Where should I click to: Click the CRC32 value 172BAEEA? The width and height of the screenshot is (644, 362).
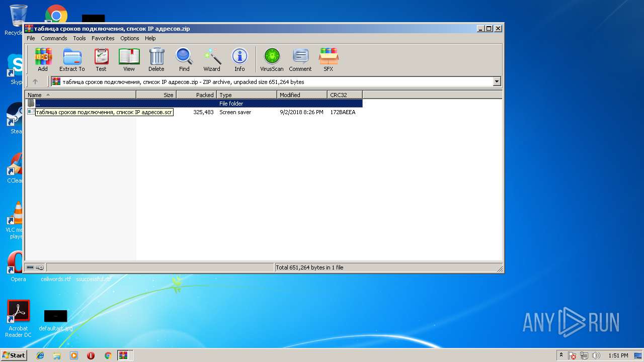[343, 112]
